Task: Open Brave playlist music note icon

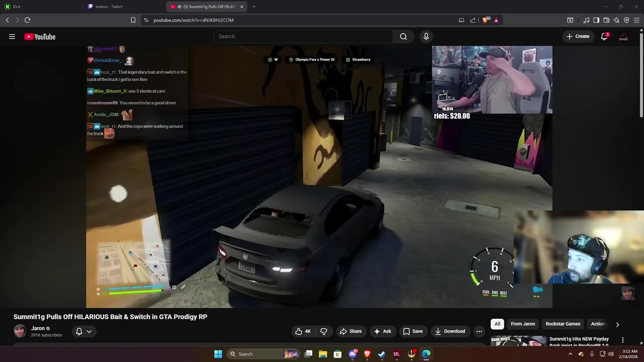Action: click(586, 20)
